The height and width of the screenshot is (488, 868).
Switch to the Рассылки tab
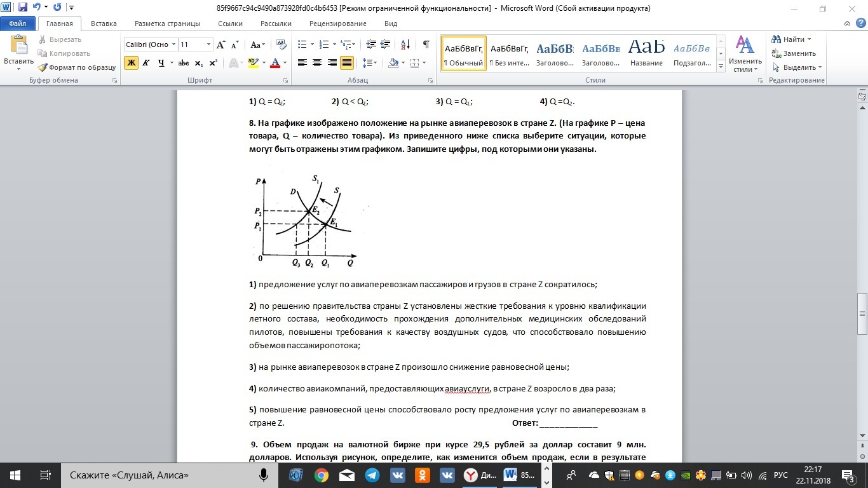(276, 24)
